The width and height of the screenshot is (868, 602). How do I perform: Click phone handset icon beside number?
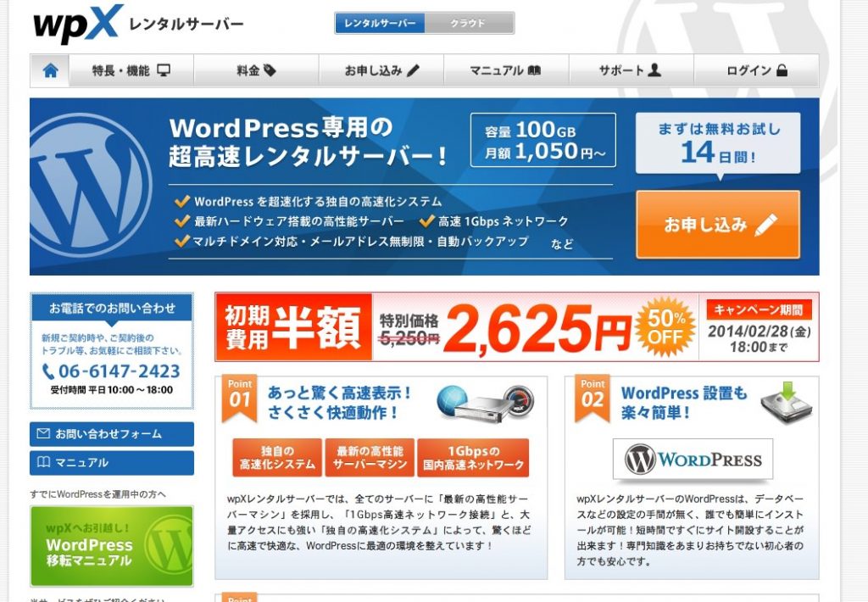[x=48, y=371]
